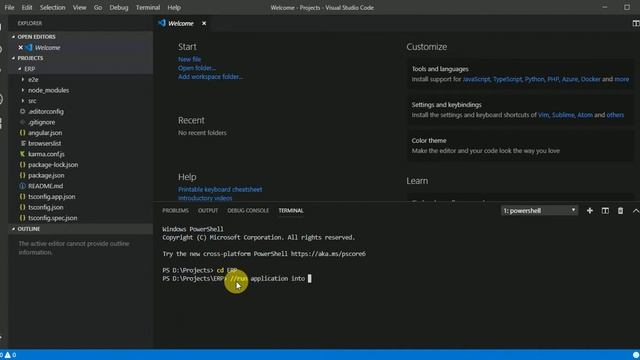
Task: Split the terminal panel
Action: [605, 211]
